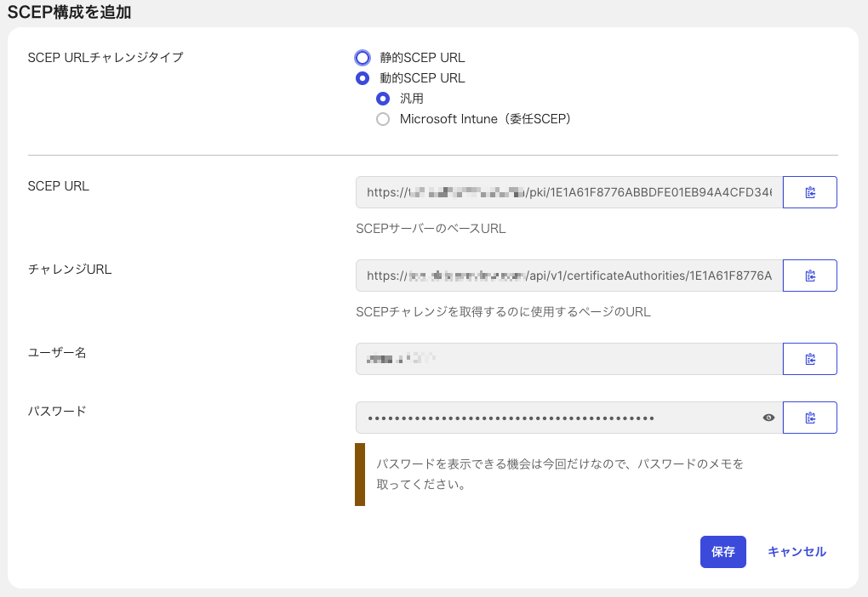Reveal the password with the eye icon
This screenshot has width=868, height=597.
[768, 418]
